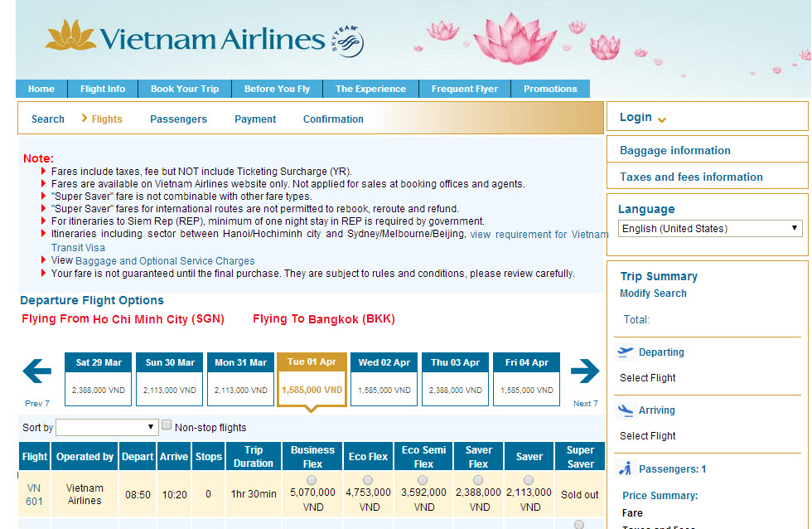Open the Vietnam Transit Visa requirement link
This screenshot has height=529, width=812.
click(x=330, y=240)
